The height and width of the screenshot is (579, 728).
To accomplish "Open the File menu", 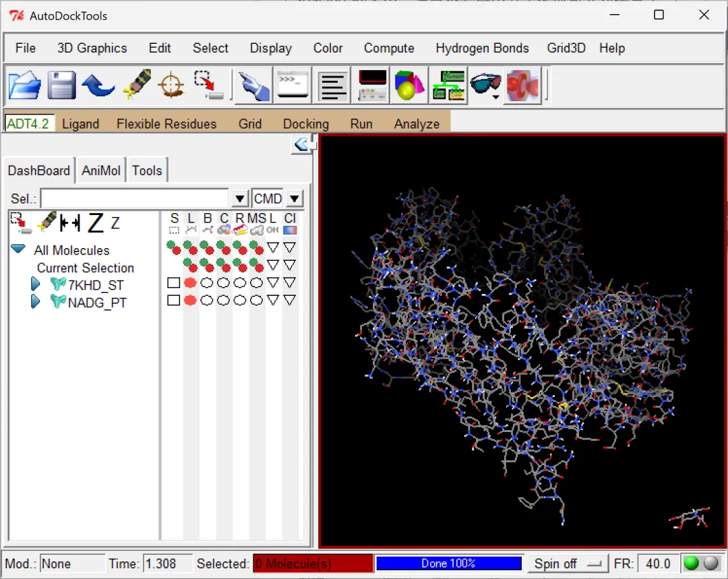I will pyautogui.click(x=26, y=49).
